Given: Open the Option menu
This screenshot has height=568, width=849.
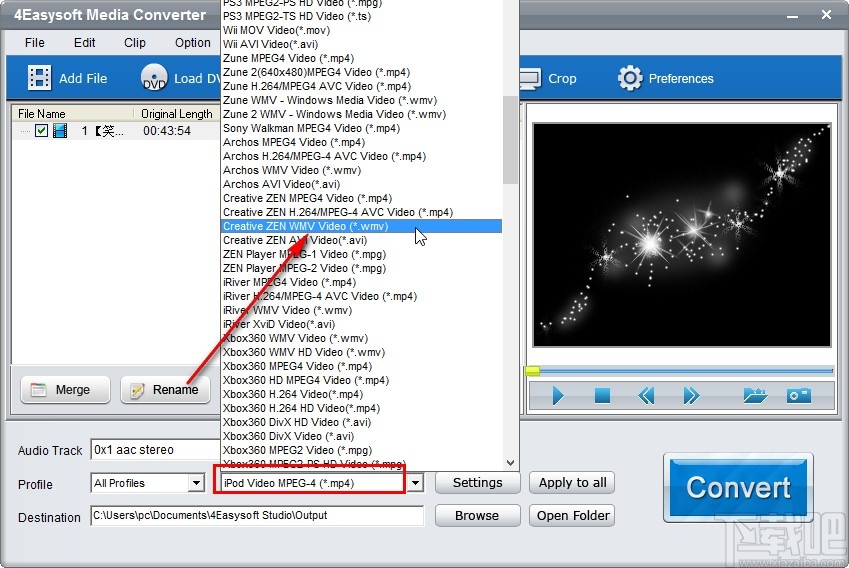Looking at the screenshot, I should pyautogui.click(x=193, y=43).
